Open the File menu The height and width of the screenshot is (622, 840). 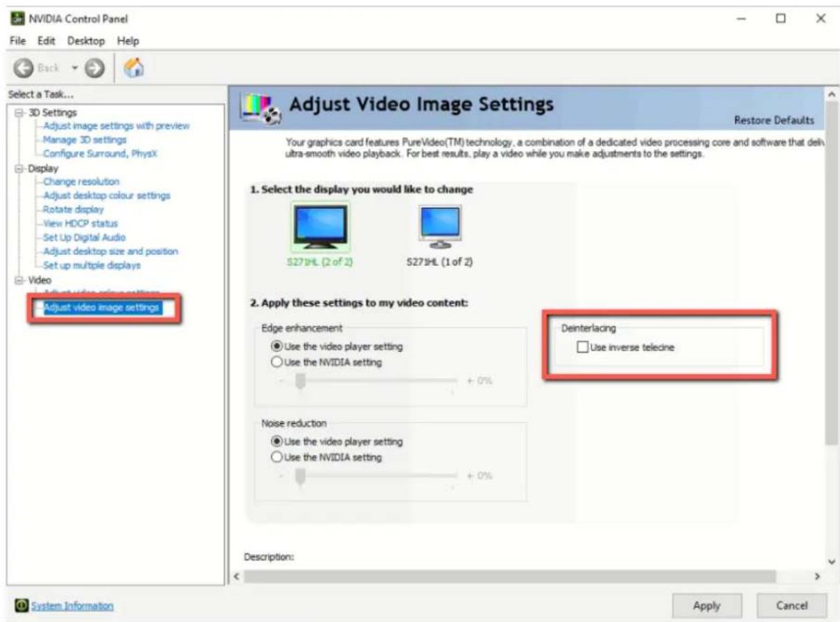coord(17,41)
